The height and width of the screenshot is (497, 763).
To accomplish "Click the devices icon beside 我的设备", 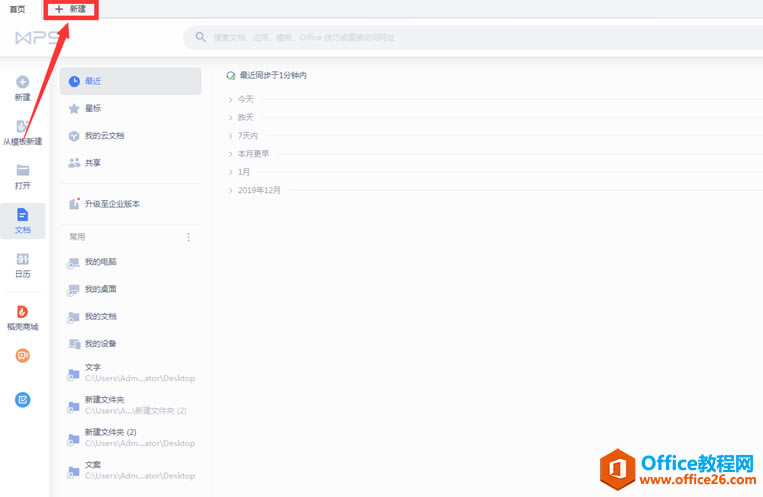I will point(74,344).
